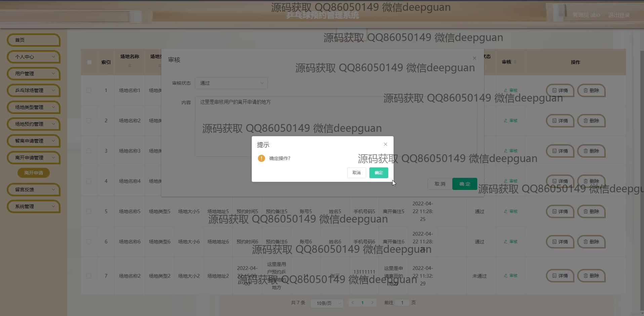Collapse the 离开申请管理 sidebar menu
This screenshot has width=644, height=316.
click(33, 158)
